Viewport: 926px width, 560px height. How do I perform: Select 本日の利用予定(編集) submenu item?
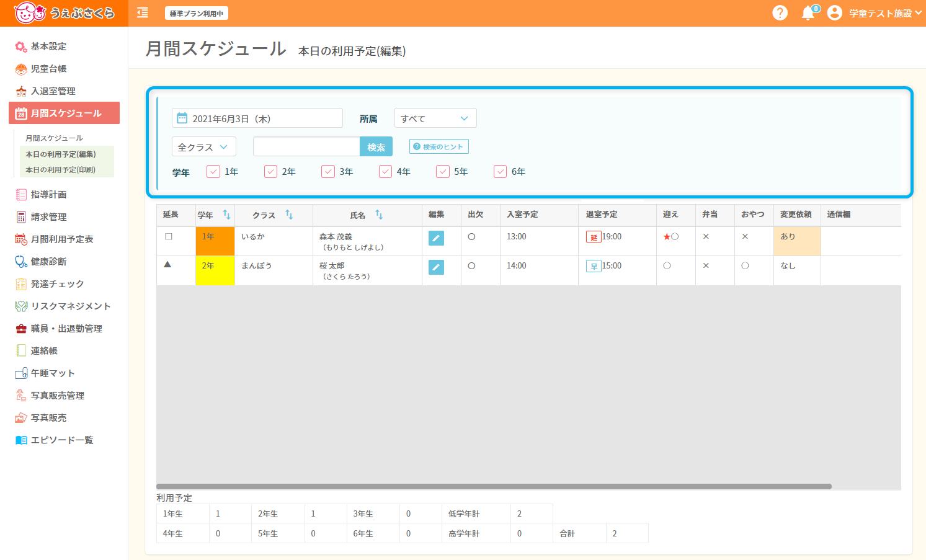pyautogui.click(x=61, y=154)
